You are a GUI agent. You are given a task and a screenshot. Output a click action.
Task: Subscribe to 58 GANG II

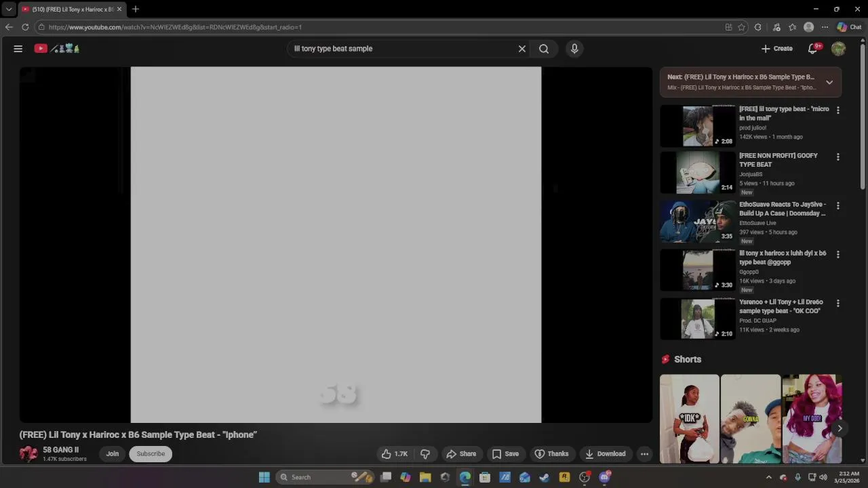pyautogui.click(x=151, y=454)
